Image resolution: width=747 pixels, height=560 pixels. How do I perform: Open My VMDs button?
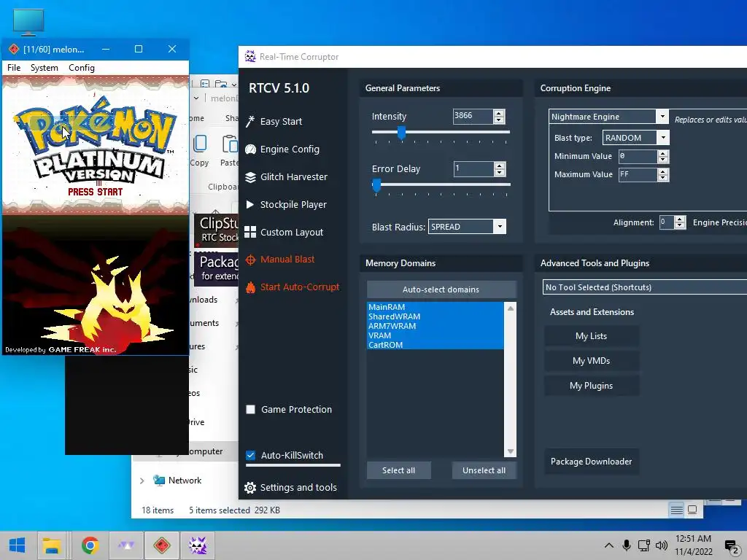[591, 361]
